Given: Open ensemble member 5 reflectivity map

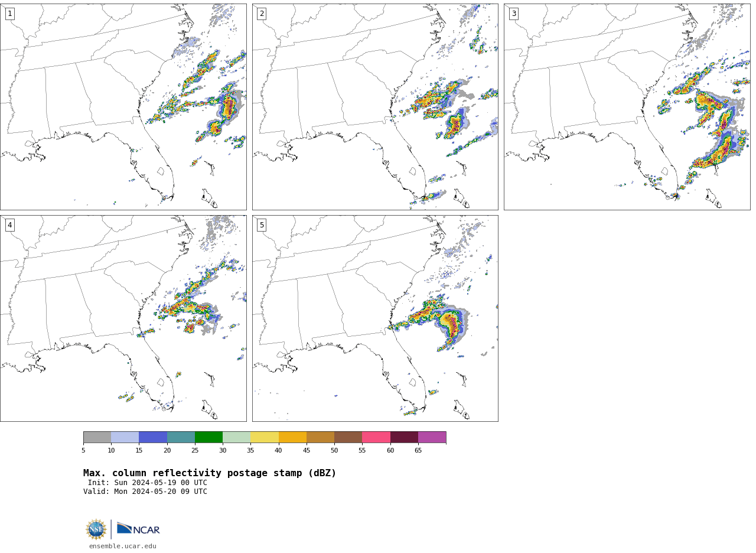Looking at the screenshot, I should click(375, 318).
